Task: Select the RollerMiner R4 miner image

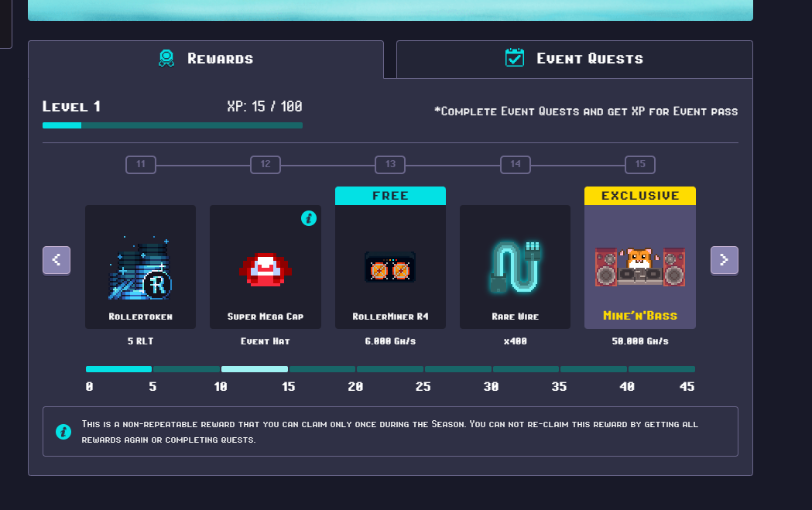Action: (390, 267)
